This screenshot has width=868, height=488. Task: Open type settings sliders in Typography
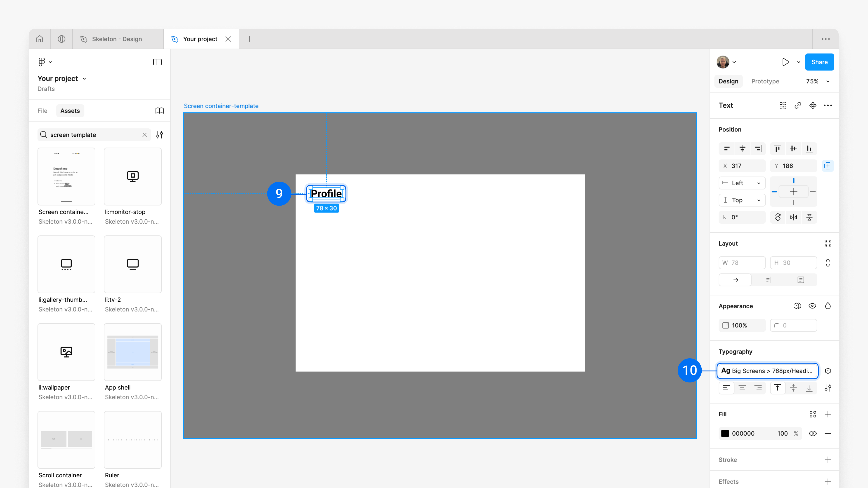pos(828,388)
